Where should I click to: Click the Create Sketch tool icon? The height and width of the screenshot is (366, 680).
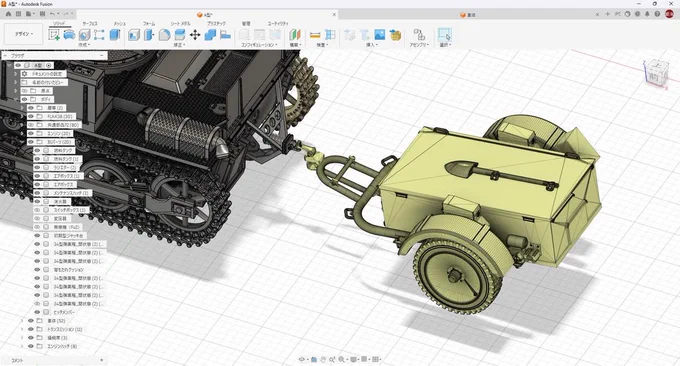54,35
